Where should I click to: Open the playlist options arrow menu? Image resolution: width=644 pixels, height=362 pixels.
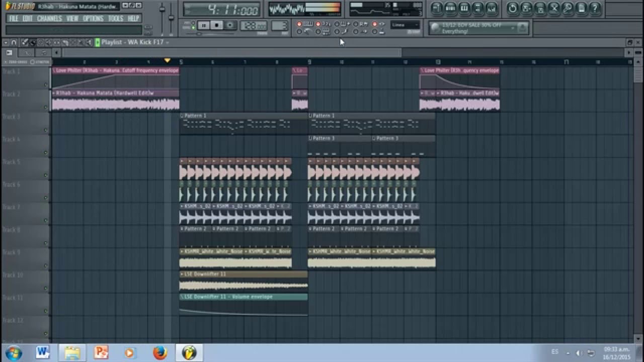click(x=6, y=43)
